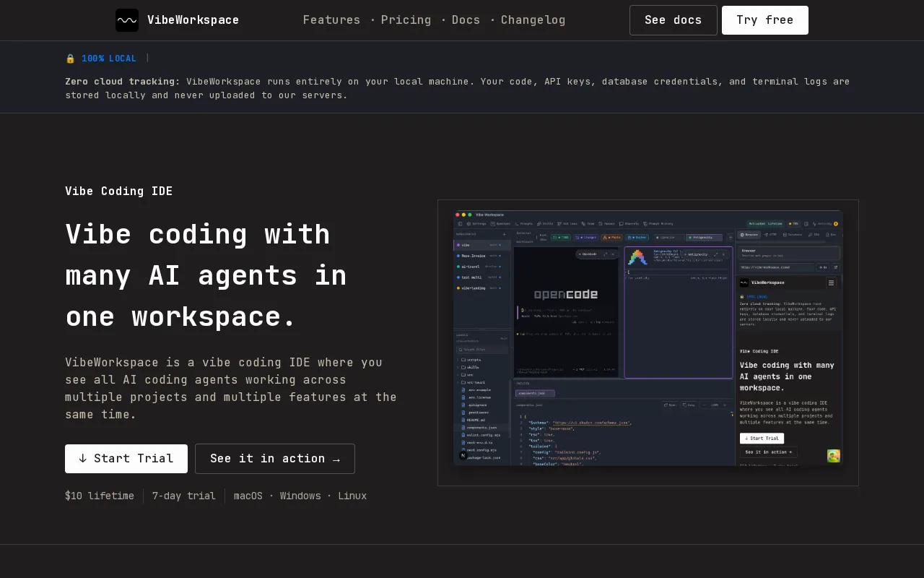Viewport: 924px width, 578px height.
Task: Go to Features in the navigation
Action: tap(331, 20)
